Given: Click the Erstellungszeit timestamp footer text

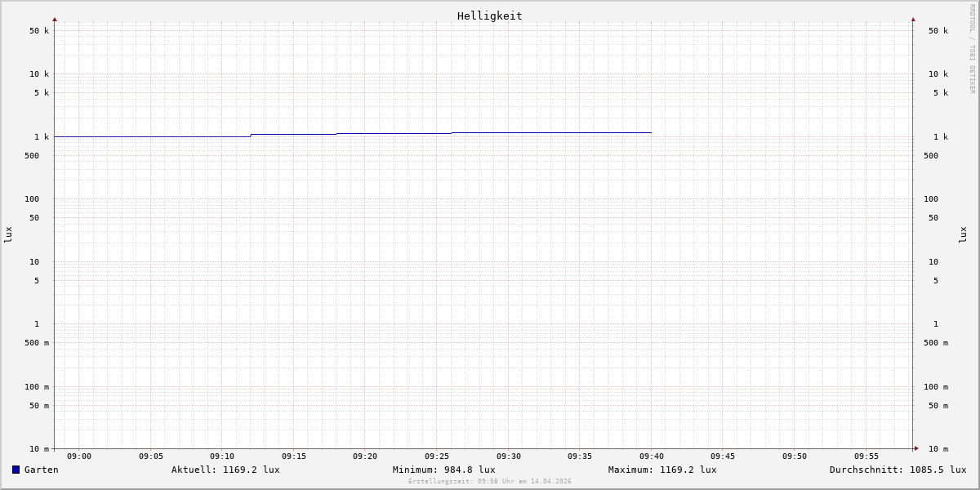Looking at the screenshot, I should coord(490,482).
